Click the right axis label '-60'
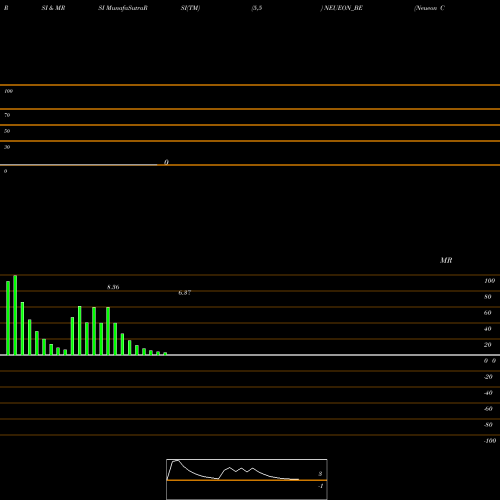 click(x=488, y=409)
